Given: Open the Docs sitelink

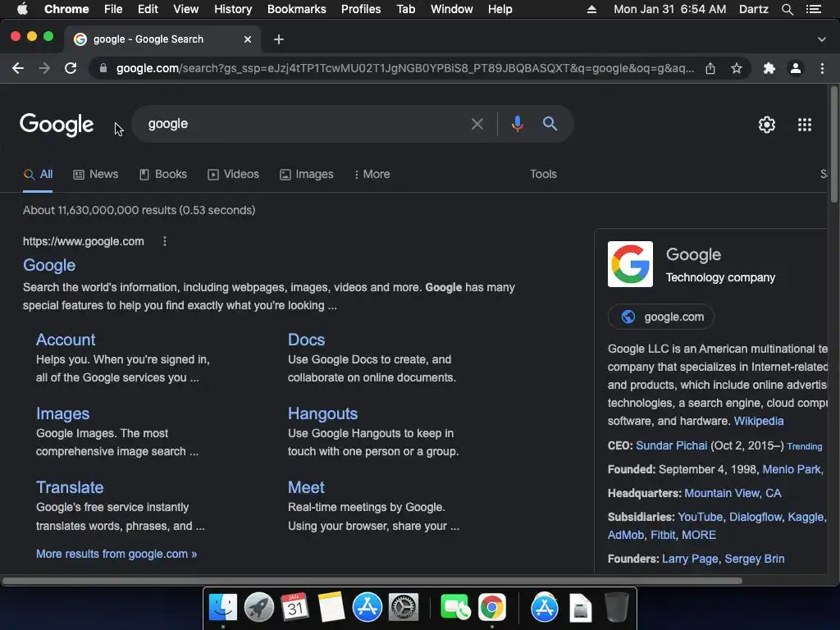Looking at the screenshot, I should [306, 340].
